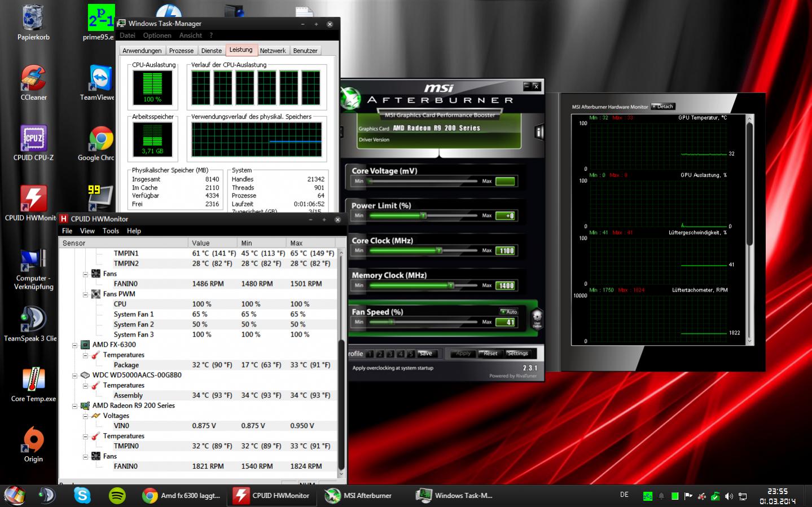Image resolution: width=812 pixels, height=507 pixels.
Task: Open Spotify from the taskbar
Action: click(x=117, y=496)
